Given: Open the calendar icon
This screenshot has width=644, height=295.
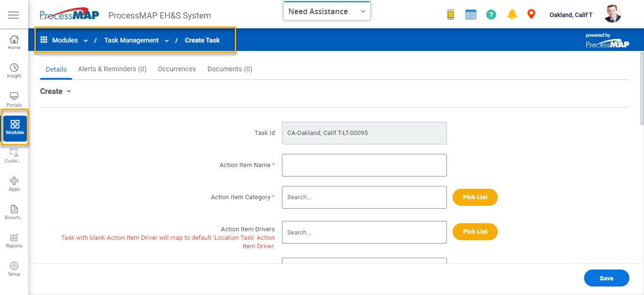Looking at the screenshot, I should [471, 15].
